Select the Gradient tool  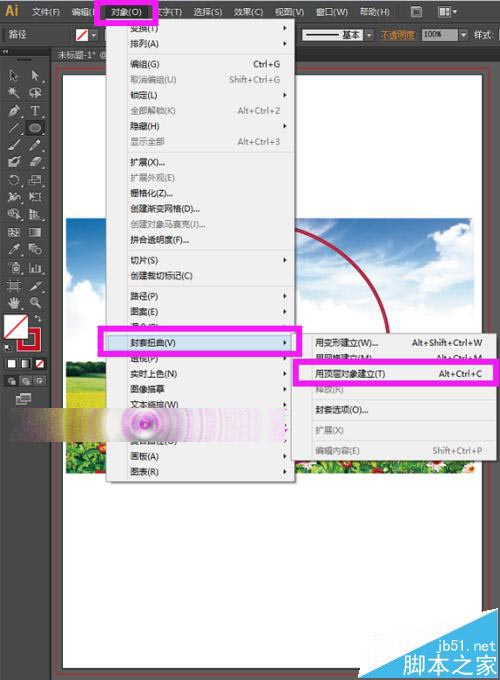(x=35, y=232)
